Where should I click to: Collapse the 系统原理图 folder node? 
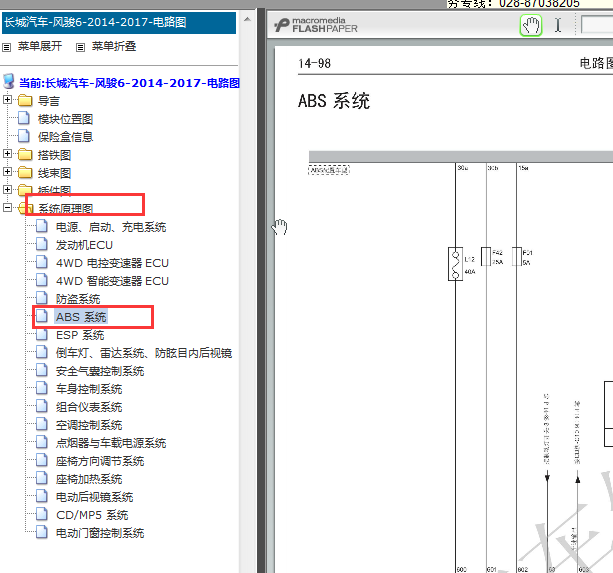click(x=7, y=208)
